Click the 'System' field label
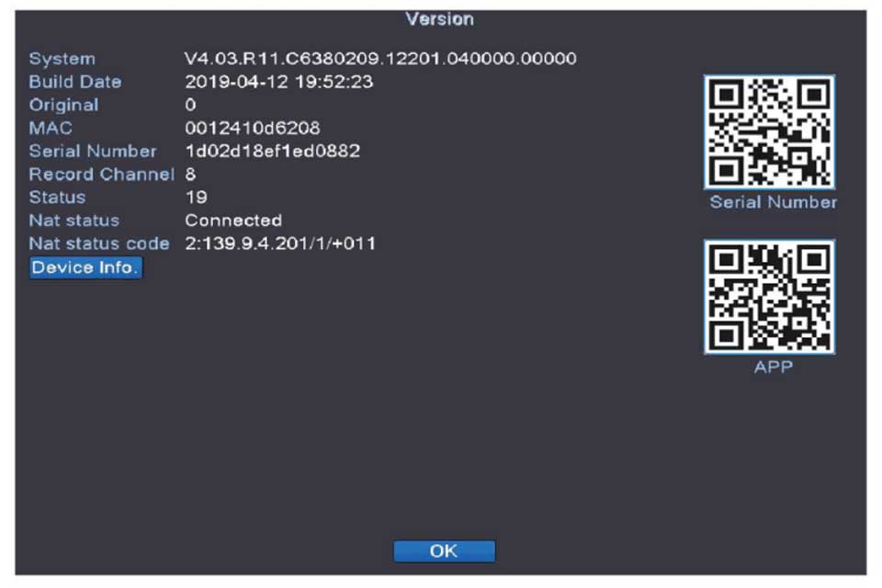Image resolution: width=882 pixels, height=588 pixels. tap(62, 59)
